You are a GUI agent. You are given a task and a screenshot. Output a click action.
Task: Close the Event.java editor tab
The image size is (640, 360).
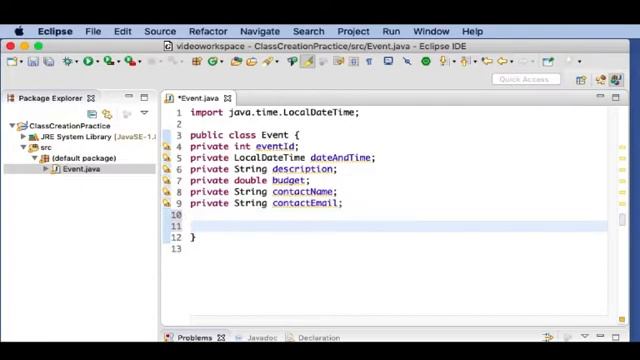coord(227,98)
